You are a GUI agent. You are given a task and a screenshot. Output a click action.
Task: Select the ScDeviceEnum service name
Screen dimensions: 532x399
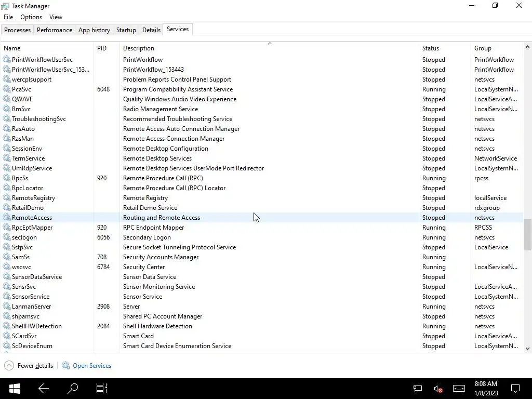32,345
